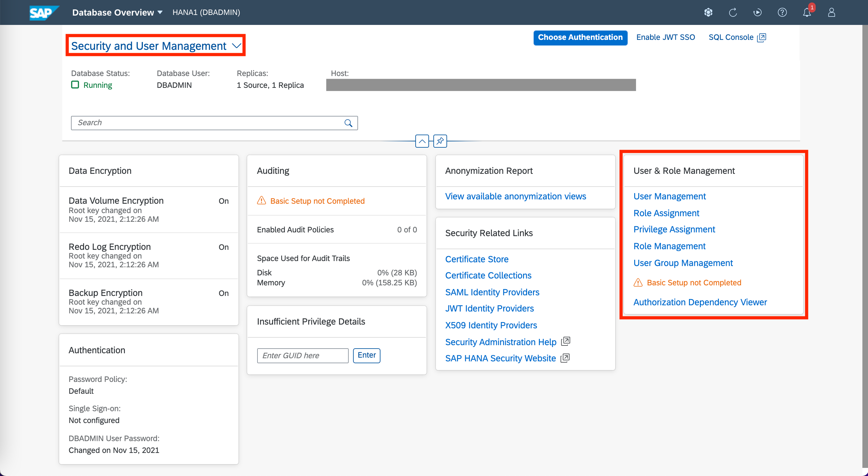Open the SAP HANA cockpit manager cube icon

pos(708,12)
